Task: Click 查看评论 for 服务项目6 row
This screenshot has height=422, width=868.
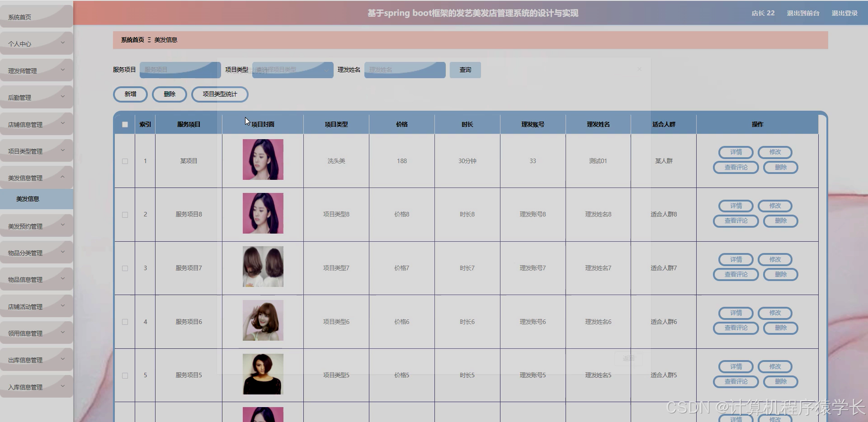Action: click(x=736, y=328)
